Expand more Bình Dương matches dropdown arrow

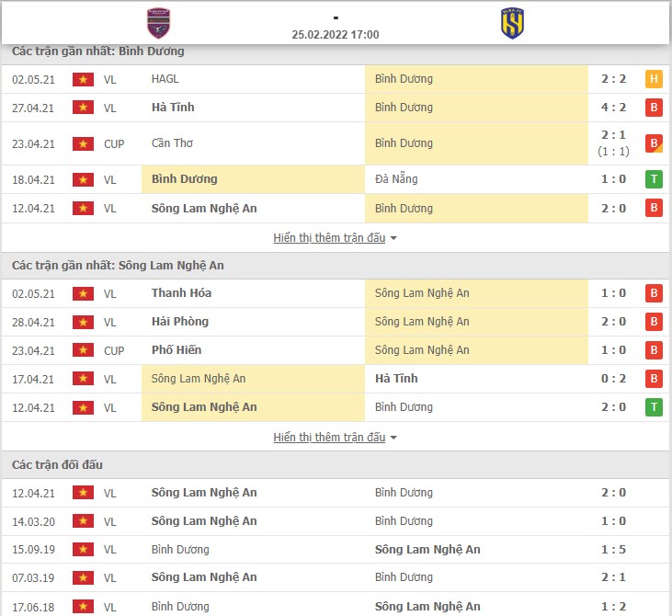(393, 238)
